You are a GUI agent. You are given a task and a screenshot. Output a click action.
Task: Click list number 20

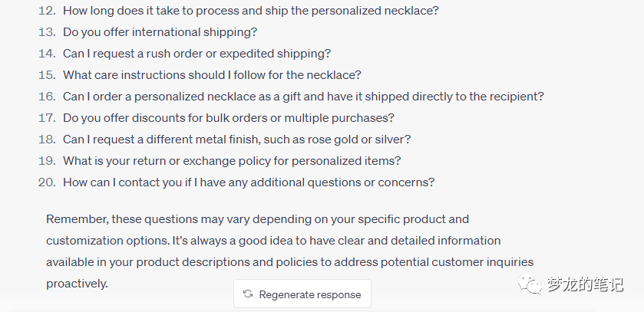(x=47, y=182)
